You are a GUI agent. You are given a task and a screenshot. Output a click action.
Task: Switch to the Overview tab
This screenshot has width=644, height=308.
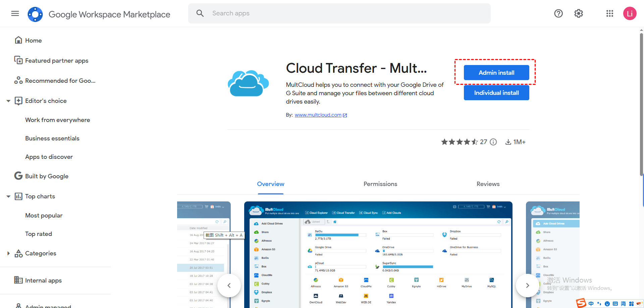[x=271, y=184]
